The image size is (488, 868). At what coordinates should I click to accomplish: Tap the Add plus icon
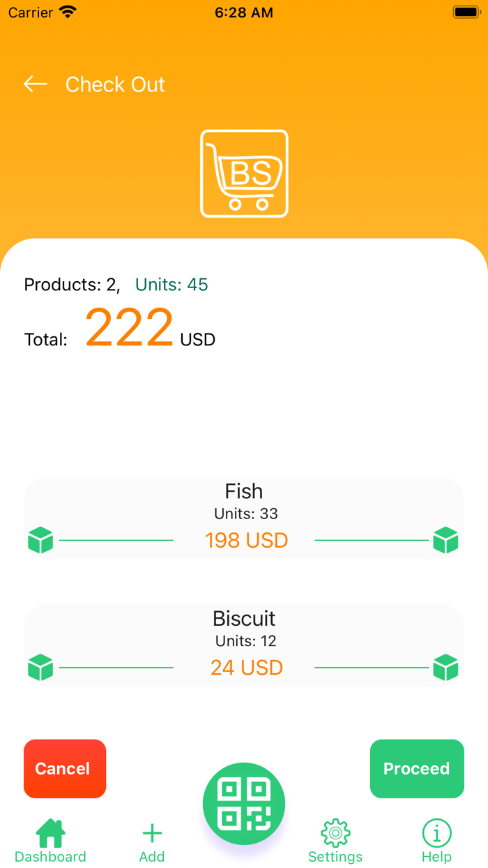tap(151, 832)
